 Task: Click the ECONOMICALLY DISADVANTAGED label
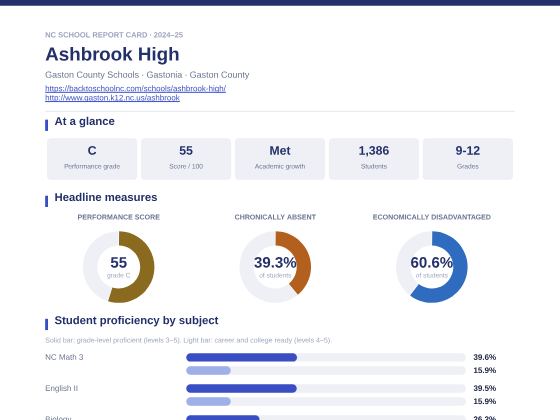[431, 217]
